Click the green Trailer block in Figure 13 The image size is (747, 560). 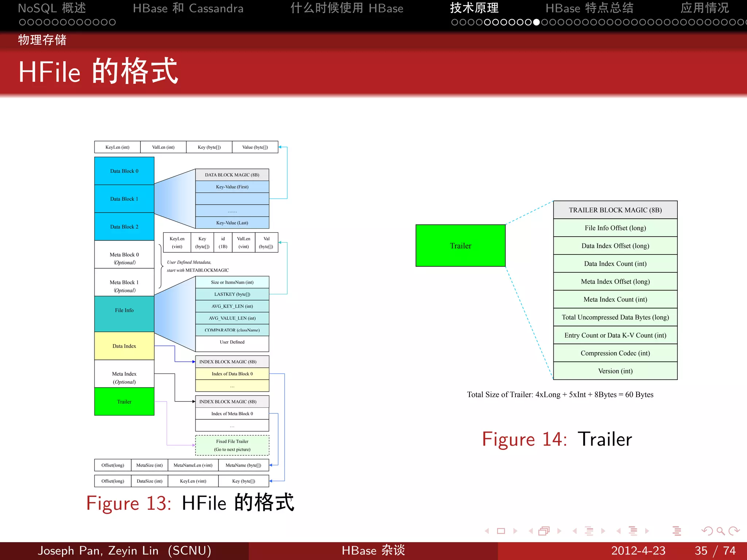click(124, 401)
